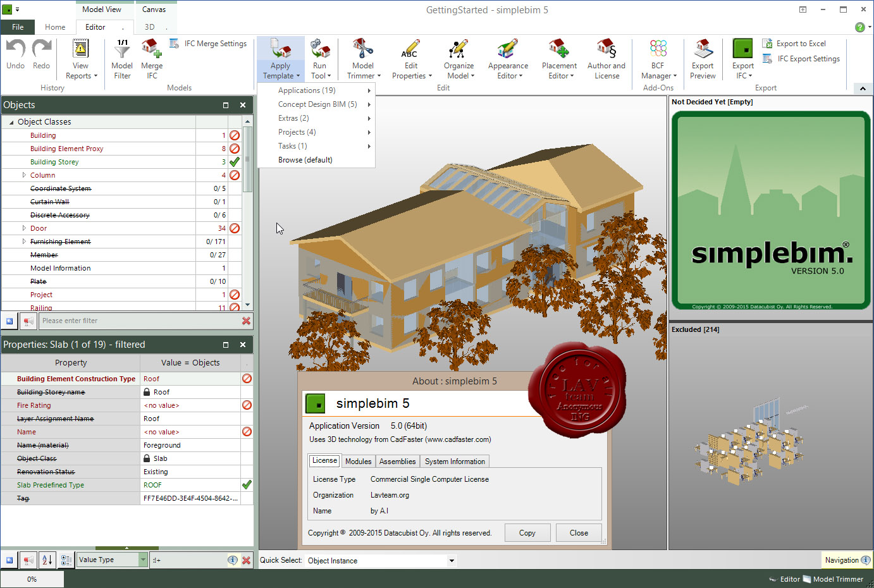Collapse the Object Classes tree
This screenshot has height=588, width=874.
pos(11,122)
